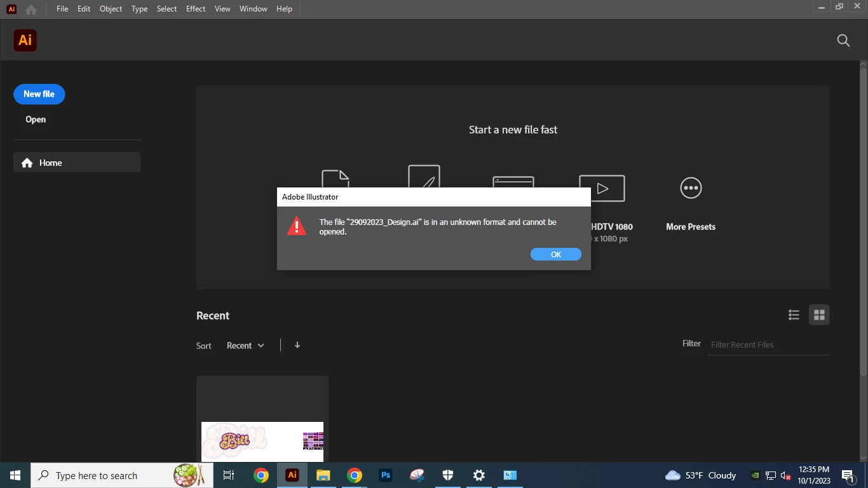The width and height of the screenshot is (868, 488).
Task: Open the notification center icon
Action: [848, 475]
